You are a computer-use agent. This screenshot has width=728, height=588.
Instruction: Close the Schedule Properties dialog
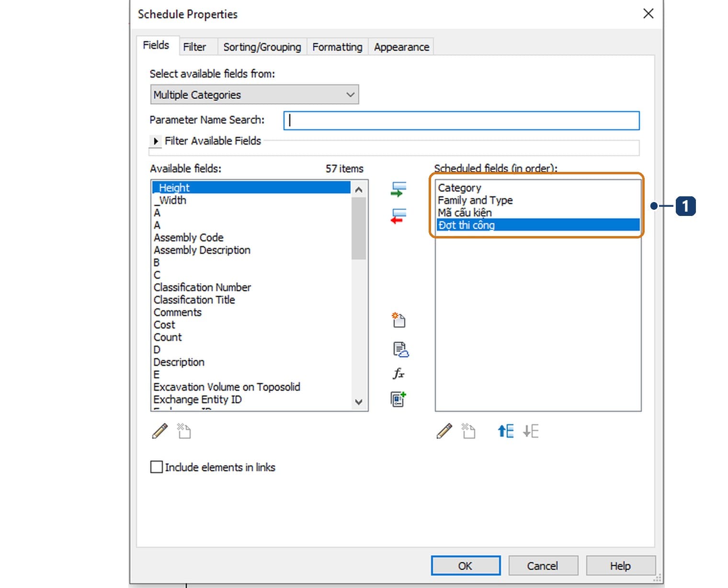pos(648,13)
